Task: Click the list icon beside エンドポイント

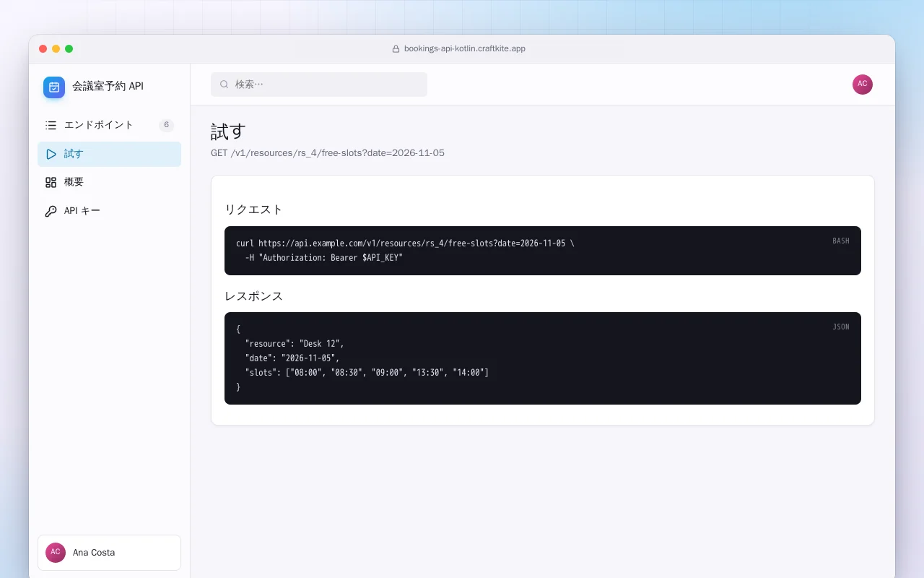Action: (x=51, y=125)
